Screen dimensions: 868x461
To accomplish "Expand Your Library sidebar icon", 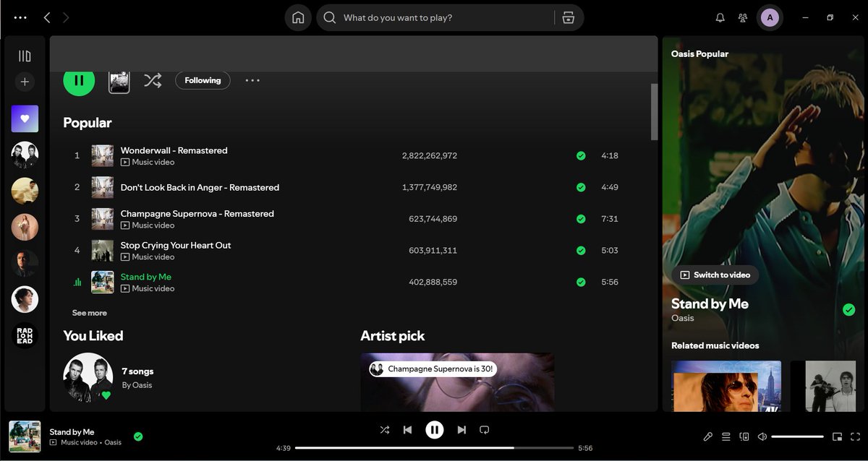I will (x=25, y=56).
